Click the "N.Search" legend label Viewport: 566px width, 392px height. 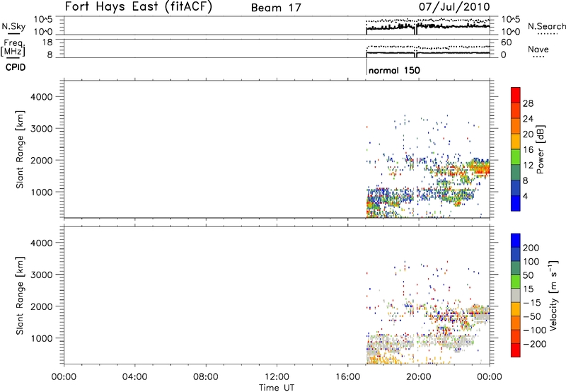pyautogui.click(x=546, y=26)
